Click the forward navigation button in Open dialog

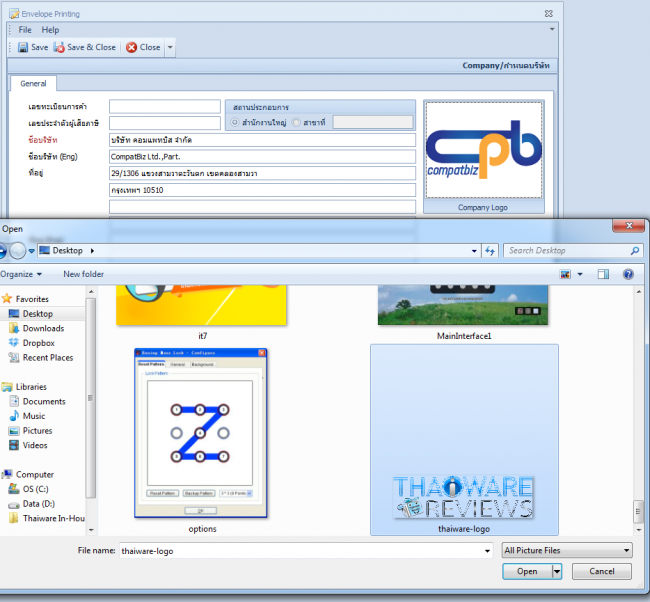pos(17,250)
